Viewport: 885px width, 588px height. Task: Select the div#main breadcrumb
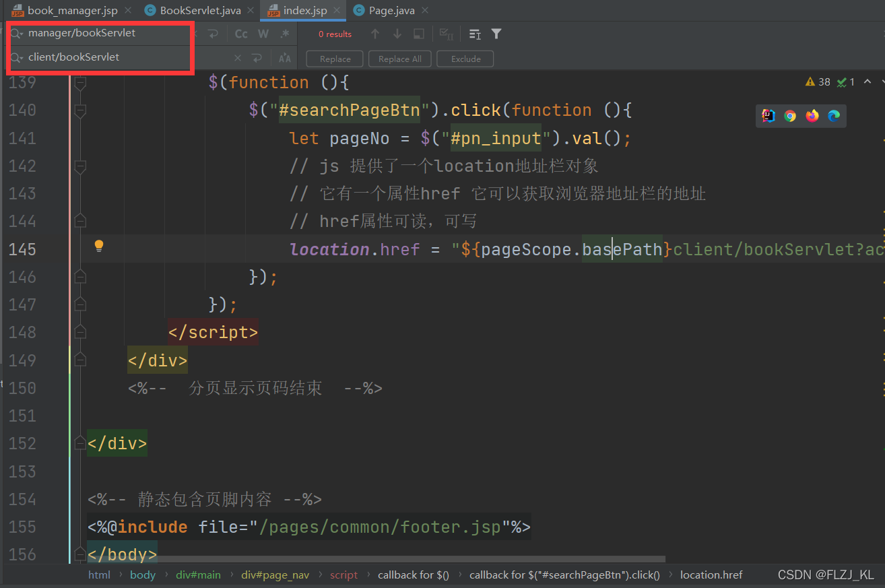pyautogui.click(x=198, y=575)
